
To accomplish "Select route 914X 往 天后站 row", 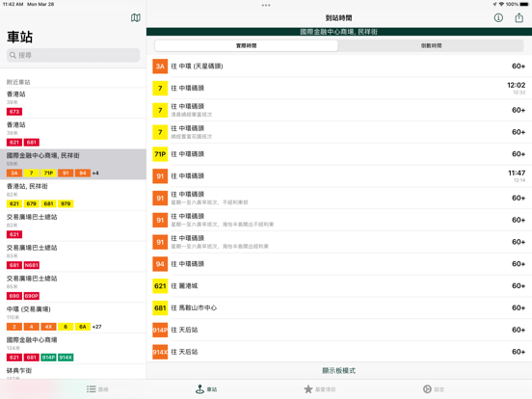I will click(339, 352).
